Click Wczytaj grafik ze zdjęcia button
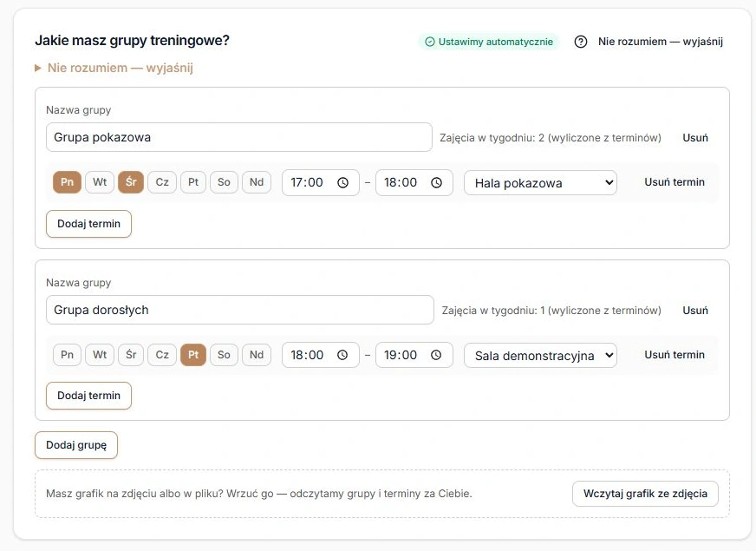Viewport: 756px width, 551px height. [645, 494]
